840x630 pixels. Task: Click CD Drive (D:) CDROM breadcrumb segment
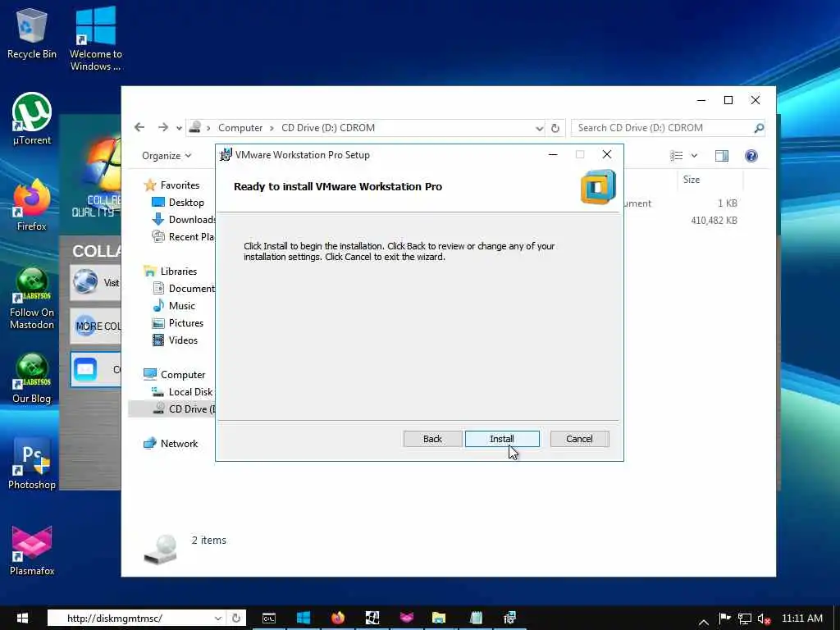coord(328,127)
